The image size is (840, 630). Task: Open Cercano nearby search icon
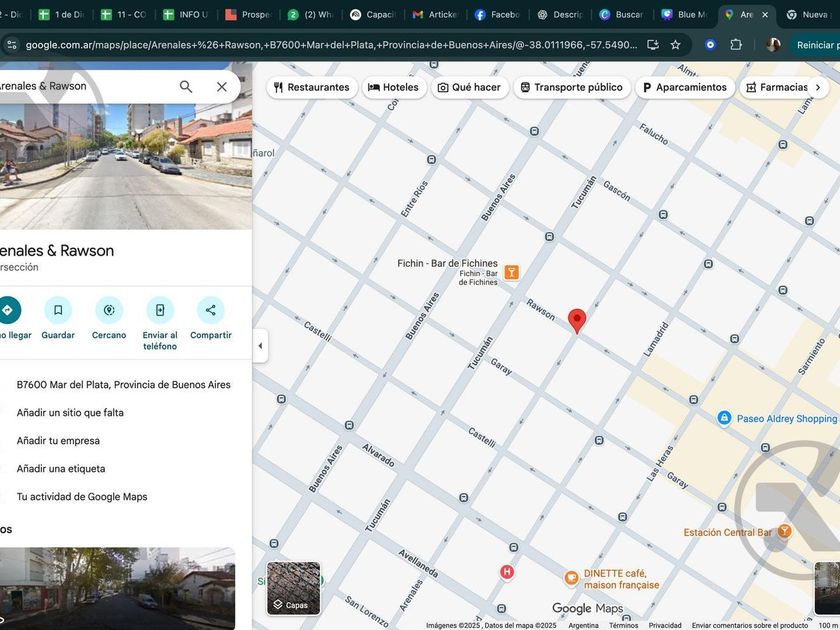[x=109, y=310]
